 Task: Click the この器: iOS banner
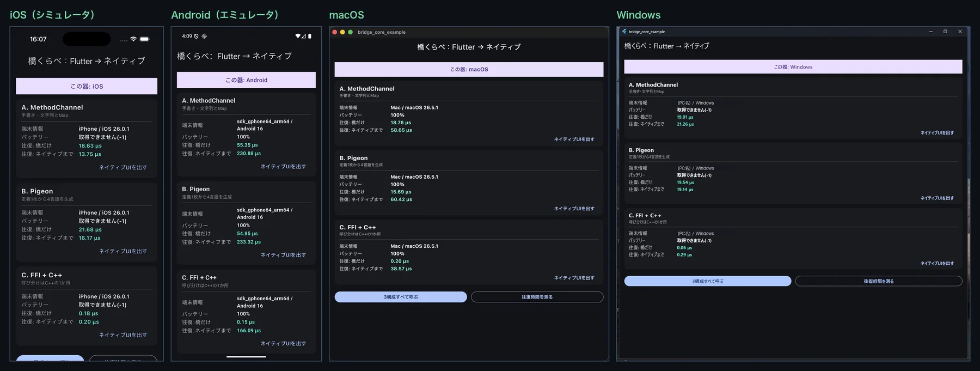pos(87,86)
